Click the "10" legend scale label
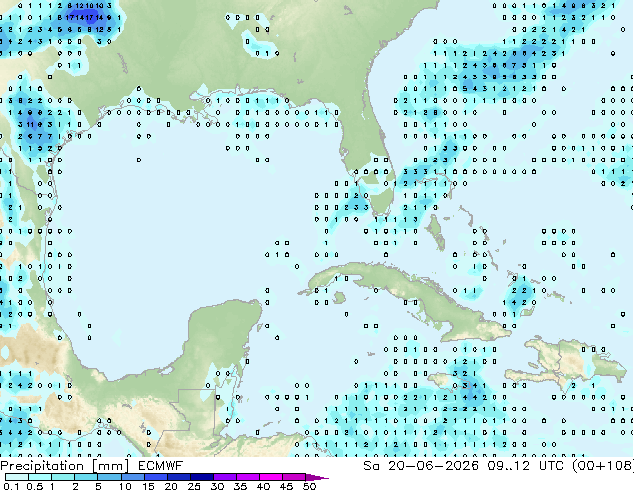The height and width of the screenshot is (490, 634). 125,486
